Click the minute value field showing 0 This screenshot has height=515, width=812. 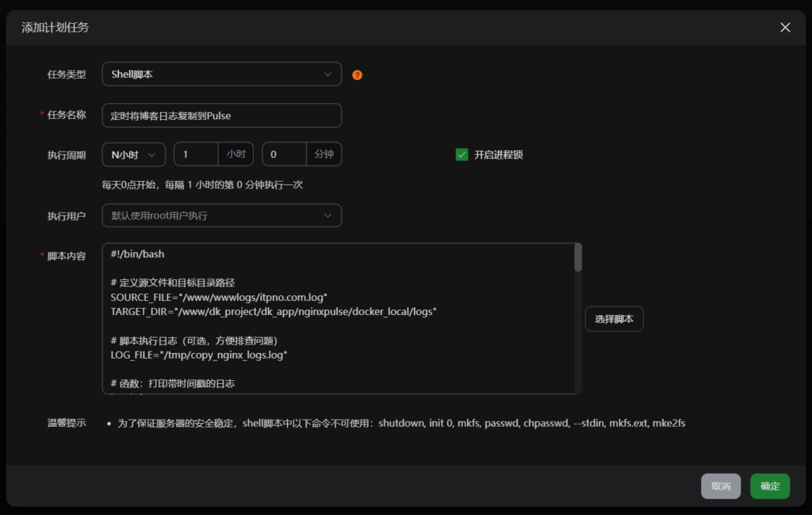click(284, 154)
